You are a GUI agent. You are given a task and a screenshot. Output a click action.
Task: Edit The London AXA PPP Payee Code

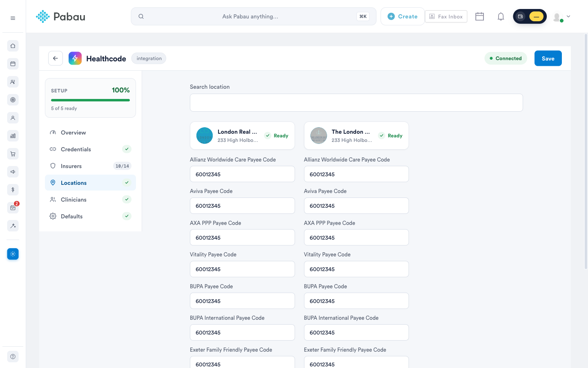point(356,238)
